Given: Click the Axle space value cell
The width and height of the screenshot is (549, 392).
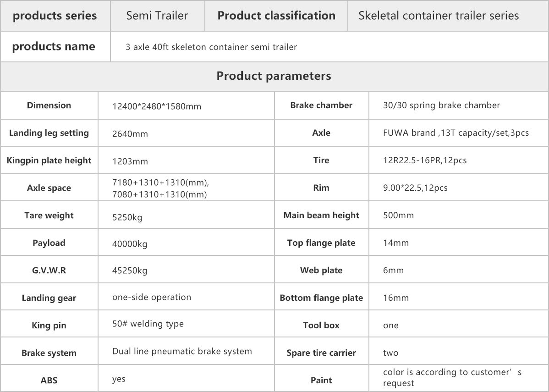Looking at the screenshot, I should click(x=186, y=188).
